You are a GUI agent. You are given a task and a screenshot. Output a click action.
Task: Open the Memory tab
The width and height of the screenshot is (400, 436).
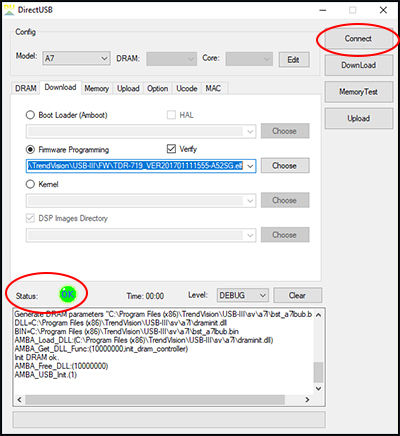(x=97, y=88)
